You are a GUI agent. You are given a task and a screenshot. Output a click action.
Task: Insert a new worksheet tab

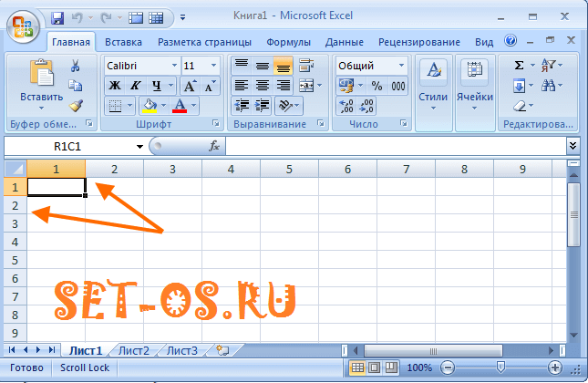(x=222, y=350)
